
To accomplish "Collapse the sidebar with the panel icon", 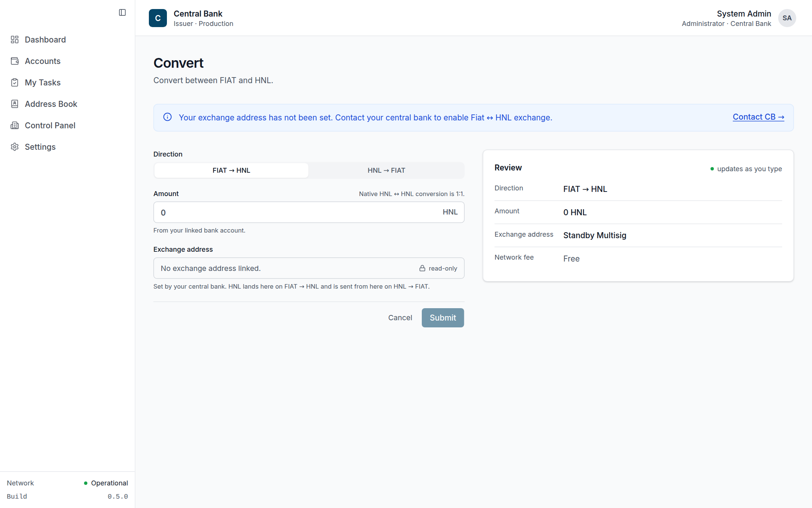I will click(122, 12).
